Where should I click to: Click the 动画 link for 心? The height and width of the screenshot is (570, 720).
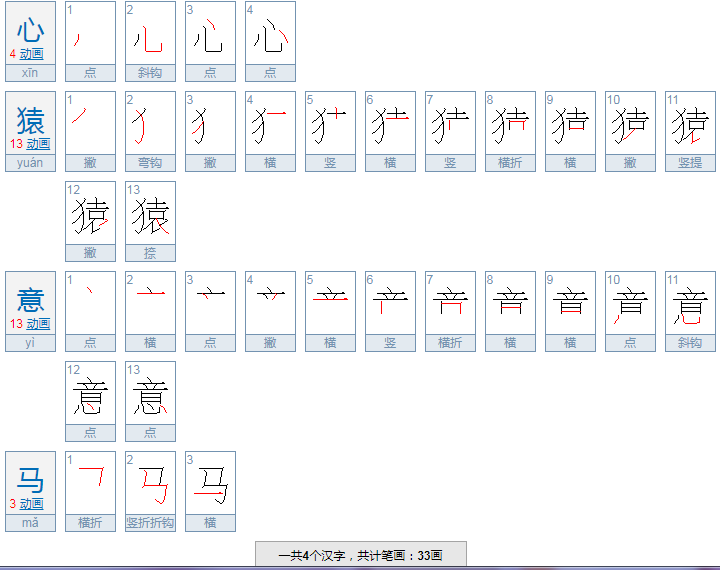[x=31, y=54]
